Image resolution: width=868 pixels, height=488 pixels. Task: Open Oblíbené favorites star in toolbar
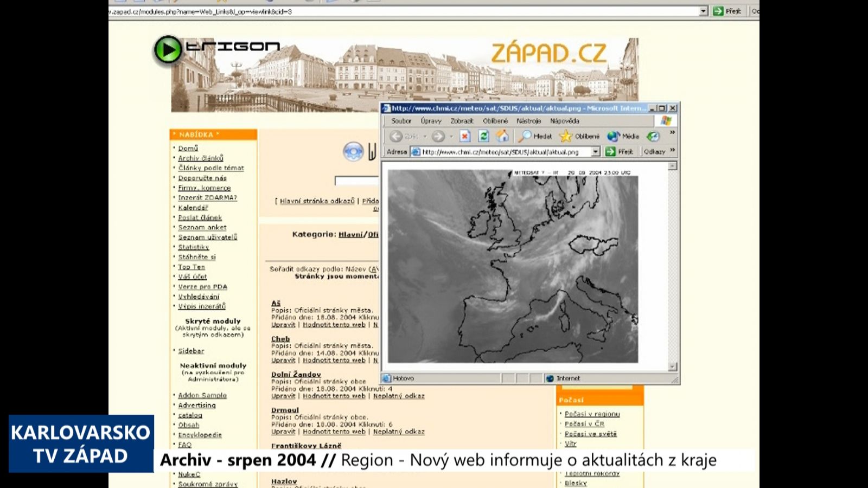coord(579,136)
